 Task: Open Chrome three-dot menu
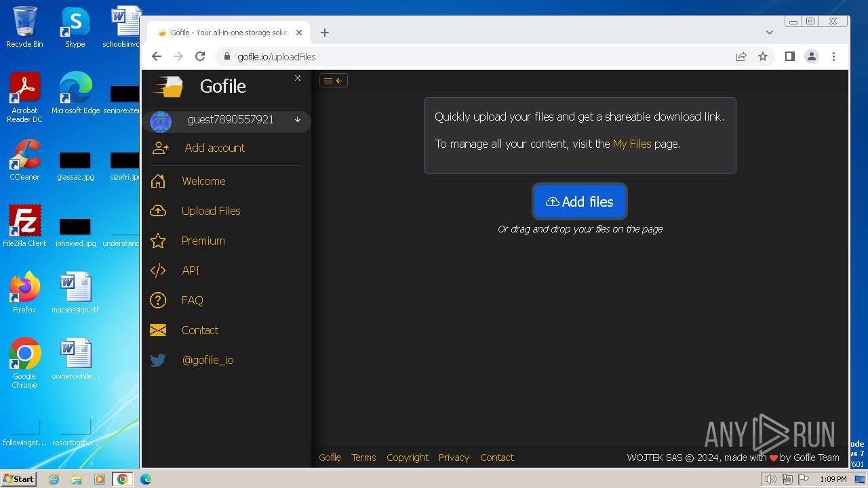tap(833, 57)
